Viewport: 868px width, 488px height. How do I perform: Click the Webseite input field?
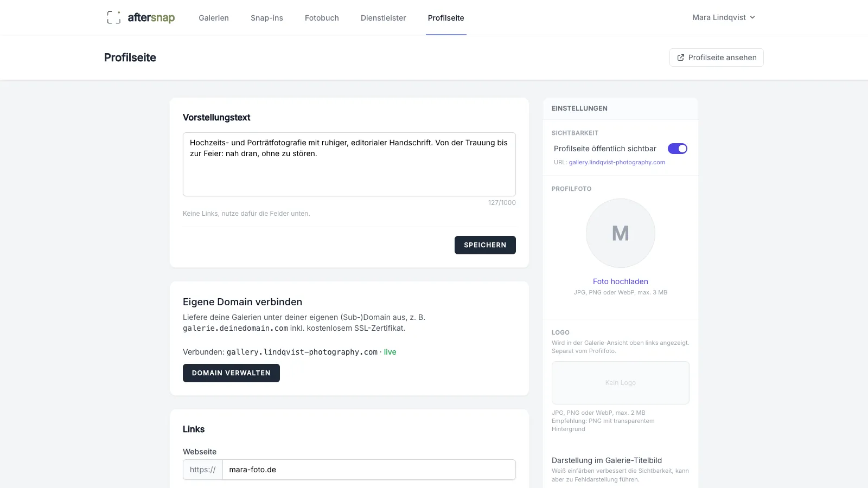click(x=369, y=470)
